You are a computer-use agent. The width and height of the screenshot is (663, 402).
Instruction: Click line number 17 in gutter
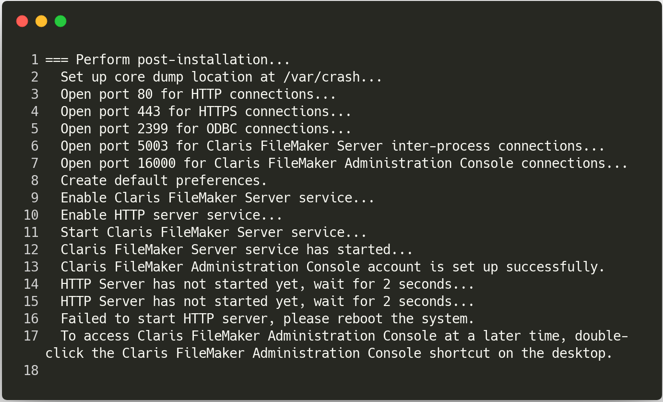pyautogui.click(x=31, y=336)
